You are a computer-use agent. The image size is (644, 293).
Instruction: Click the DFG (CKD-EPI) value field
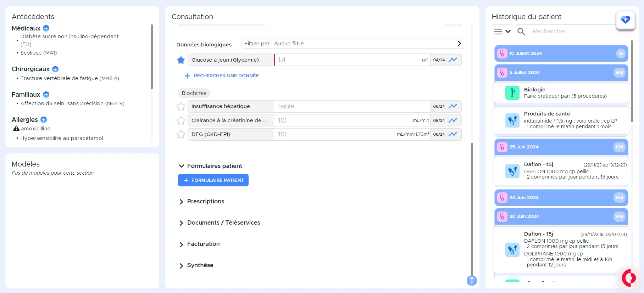coord(352,134)
